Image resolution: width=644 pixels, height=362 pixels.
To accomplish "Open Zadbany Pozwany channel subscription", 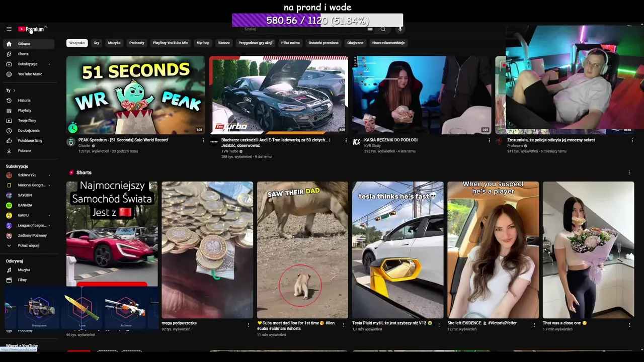I will tap(29, 235).
